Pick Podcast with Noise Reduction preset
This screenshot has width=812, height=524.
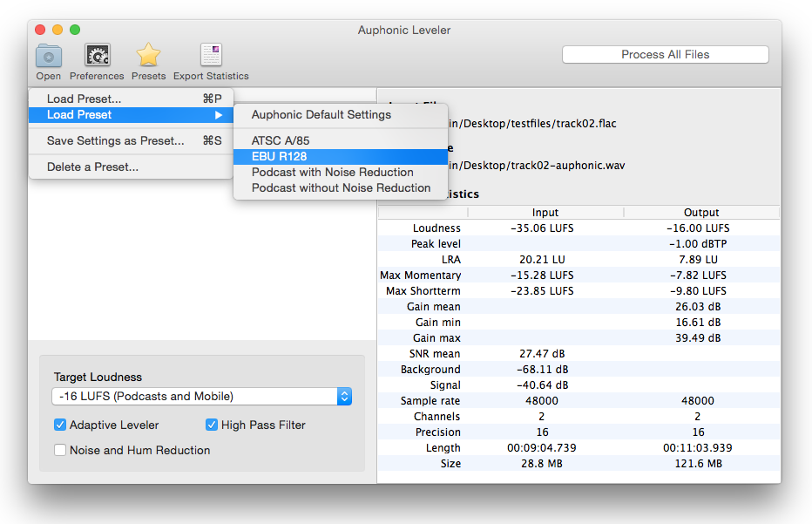[341, 172]
